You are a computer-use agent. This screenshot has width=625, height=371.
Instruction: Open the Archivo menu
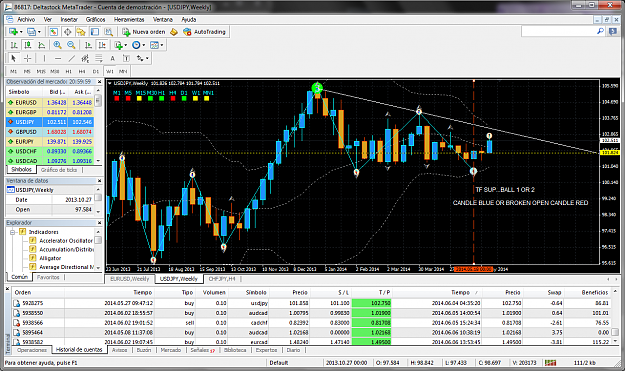pyautogui.click(x=26, y=19)
